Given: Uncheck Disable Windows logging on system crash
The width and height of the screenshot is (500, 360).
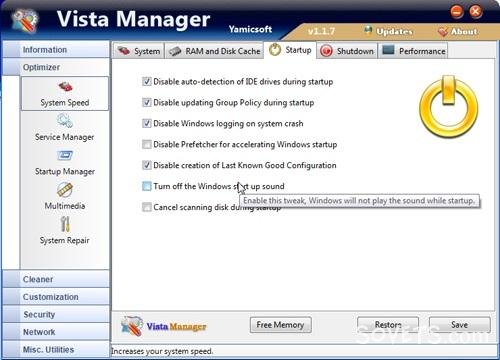Looking at the screenshot, I should tap(147, 123).
